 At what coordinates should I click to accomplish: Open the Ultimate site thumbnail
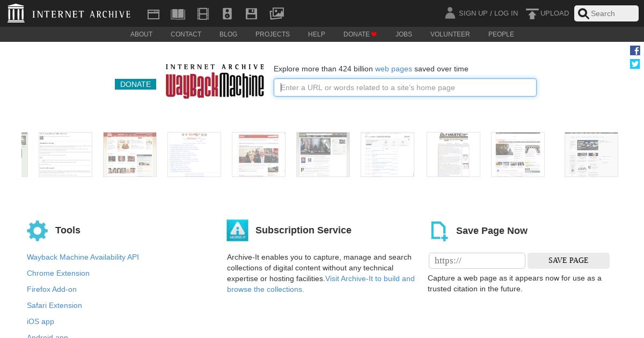point(453,155)
